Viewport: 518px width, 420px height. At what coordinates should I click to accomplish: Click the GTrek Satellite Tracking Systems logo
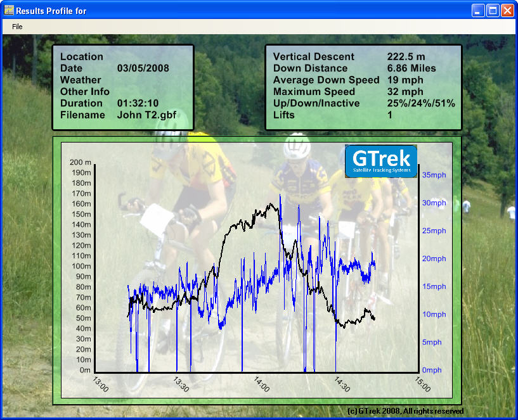click(381, 161)
